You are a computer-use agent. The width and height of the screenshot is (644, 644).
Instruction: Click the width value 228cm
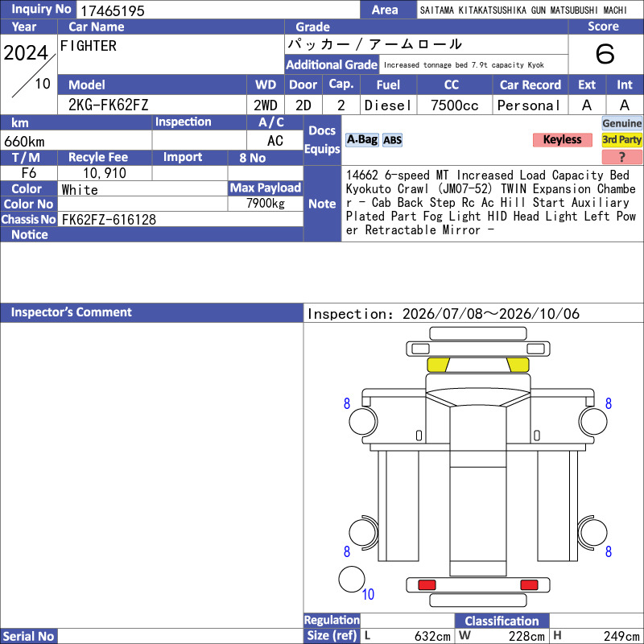point(526,636)
